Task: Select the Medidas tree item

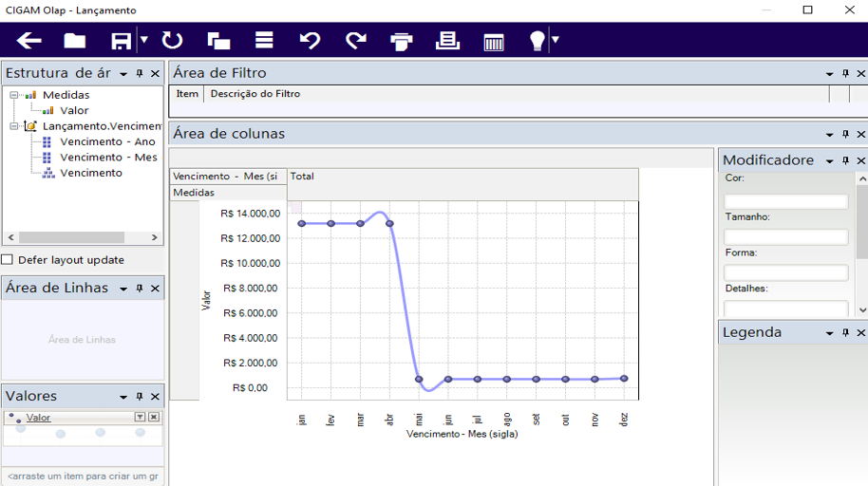Action: click(x=66, y=95)
